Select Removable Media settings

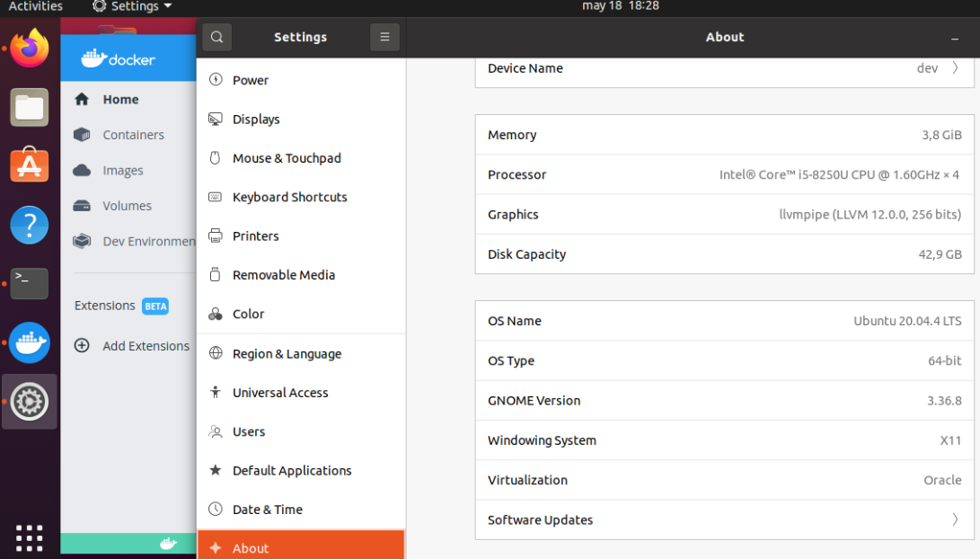click(x=301, y=274)
